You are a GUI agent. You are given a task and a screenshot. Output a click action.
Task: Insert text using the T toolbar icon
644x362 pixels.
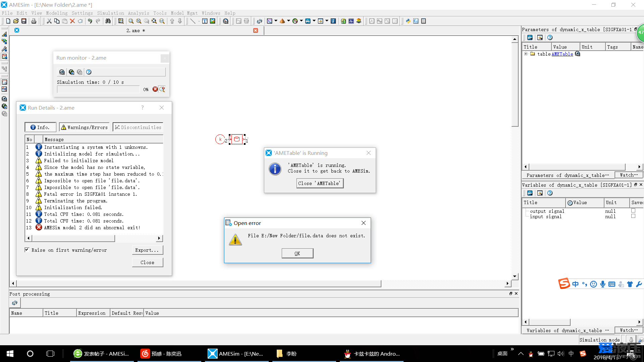point(205,21)
